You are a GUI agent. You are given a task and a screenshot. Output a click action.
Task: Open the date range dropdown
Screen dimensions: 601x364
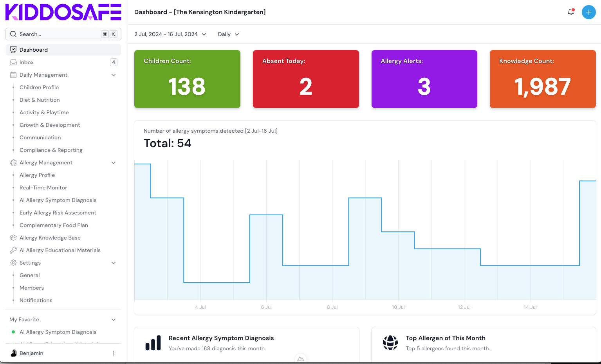[170, 34]
